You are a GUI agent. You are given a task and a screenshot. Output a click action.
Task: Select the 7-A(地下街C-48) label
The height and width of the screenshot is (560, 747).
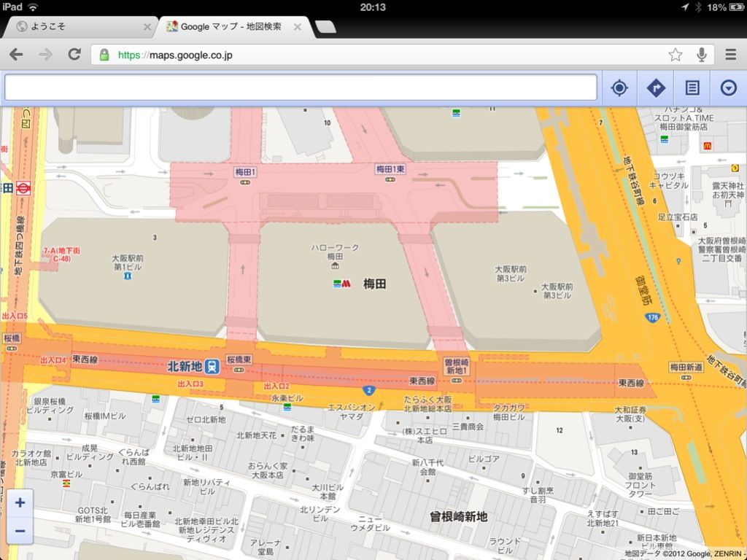pos(61,254)
